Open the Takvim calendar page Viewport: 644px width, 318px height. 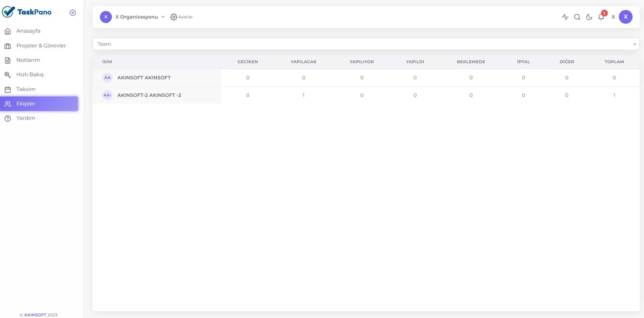point(26,89)
